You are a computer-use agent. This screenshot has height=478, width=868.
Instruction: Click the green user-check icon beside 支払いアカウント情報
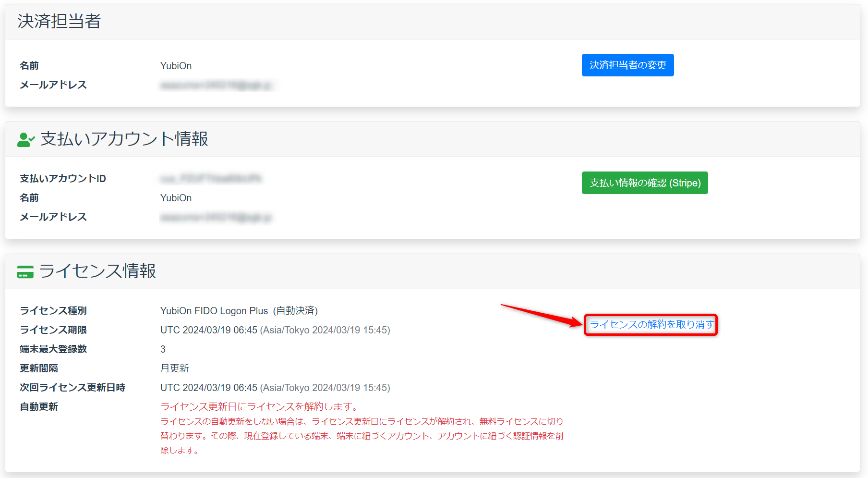tap(26, 139)
